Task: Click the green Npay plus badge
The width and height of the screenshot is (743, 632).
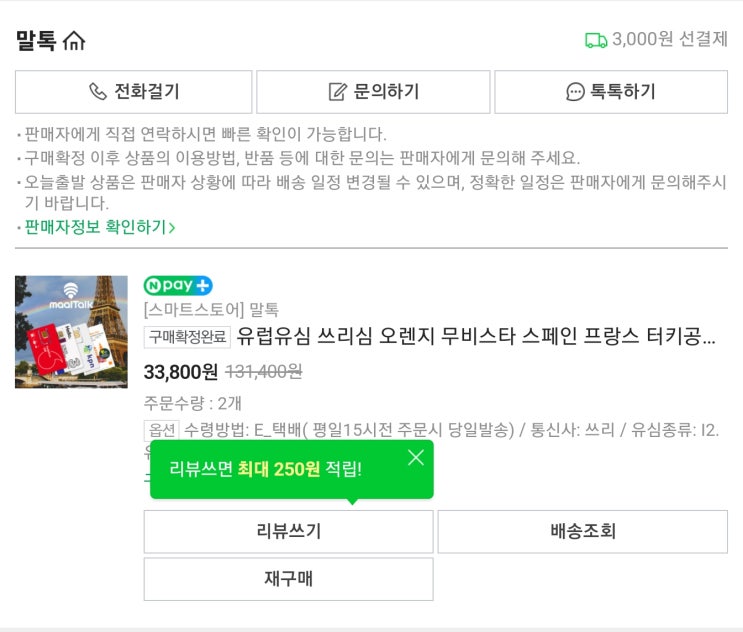Action: [178, 286]
